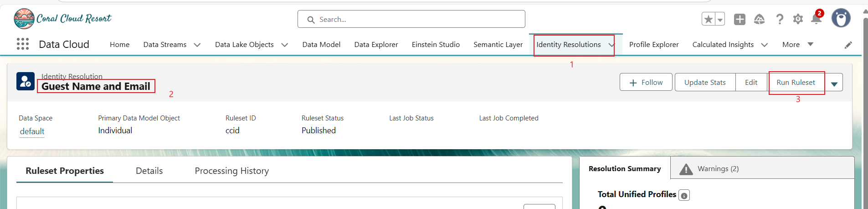Open the default data space link

point(32,131)
